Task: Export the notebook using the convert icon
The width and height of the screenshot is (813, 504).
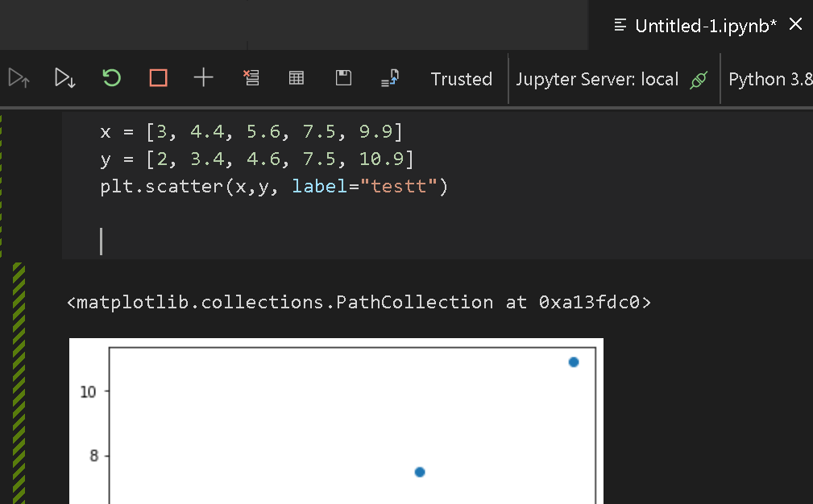Action: click(x=390, y=78)
